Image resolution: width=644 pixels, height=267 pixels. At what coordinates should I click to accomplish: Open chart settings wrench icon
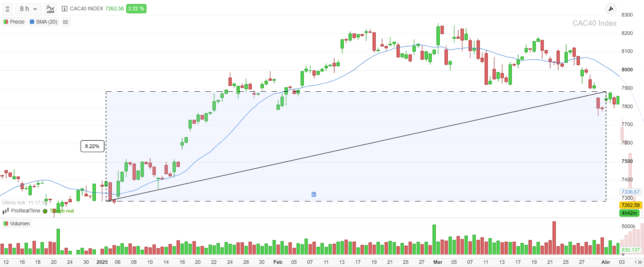(611, 9)
